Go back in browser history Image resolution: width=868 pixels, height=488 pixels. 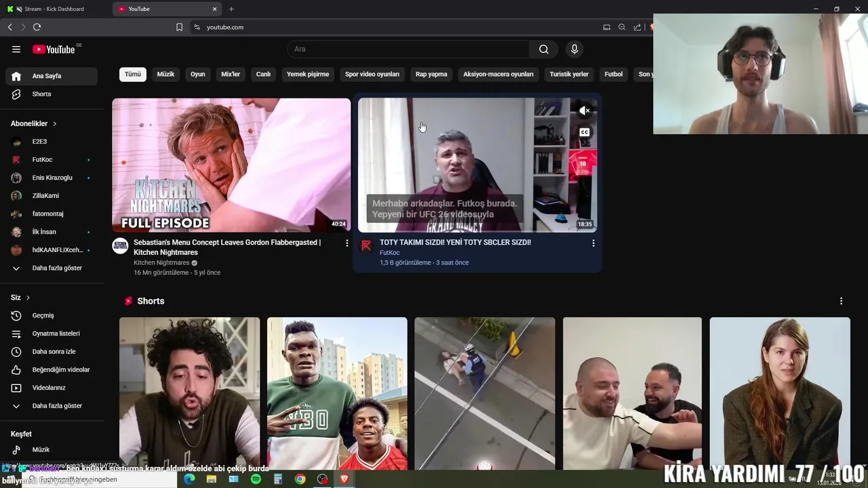[x=9, y=27]
